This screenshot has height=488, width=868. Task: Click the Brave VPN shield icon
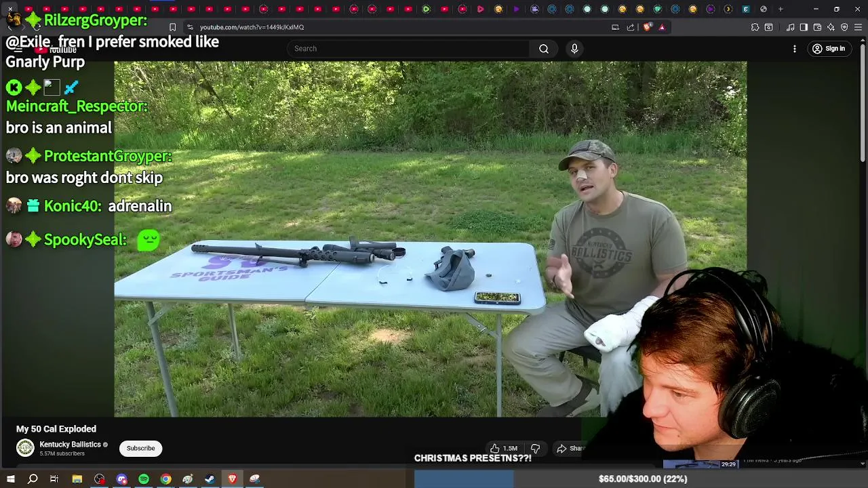click(844, 27)
